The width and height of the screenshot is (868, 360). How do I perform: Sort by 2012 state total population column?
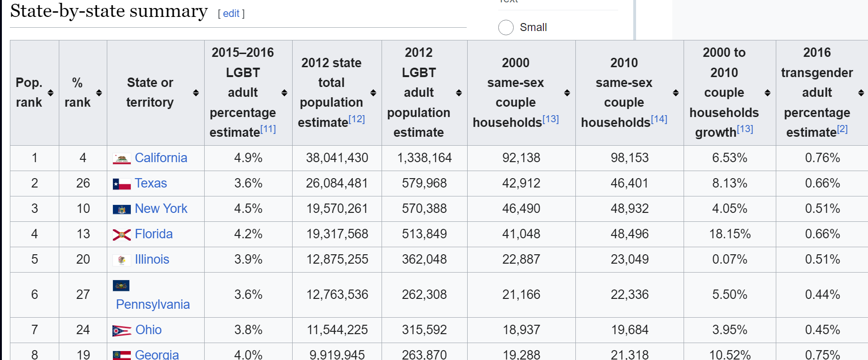coord(373,93)
